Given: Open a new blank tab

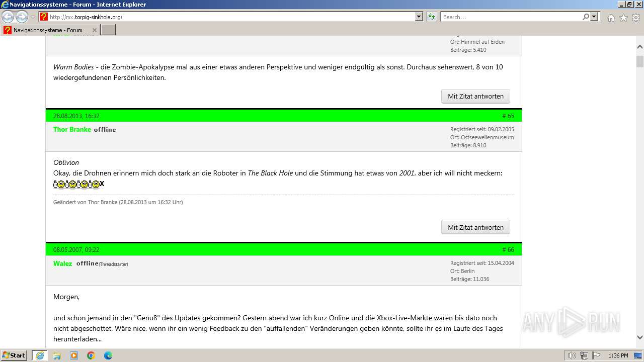Looking at the screenshot, I should coord(108,30).
